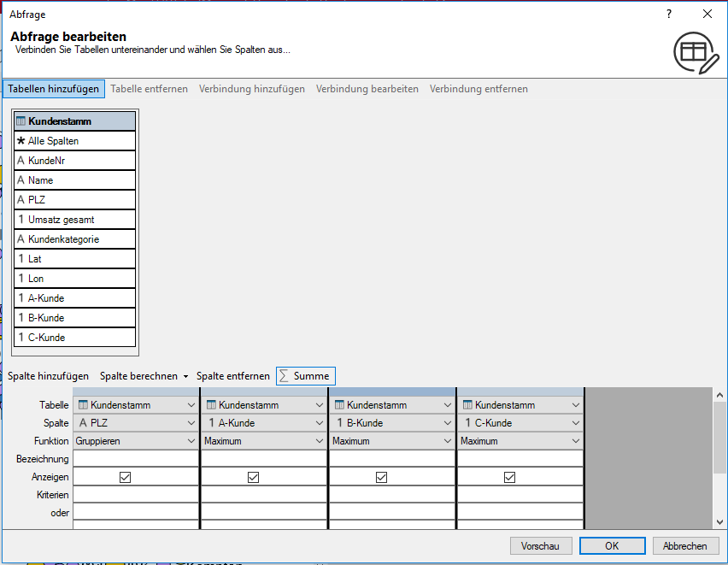Select the C-Kunde field in table list

(x=74, y=338)
